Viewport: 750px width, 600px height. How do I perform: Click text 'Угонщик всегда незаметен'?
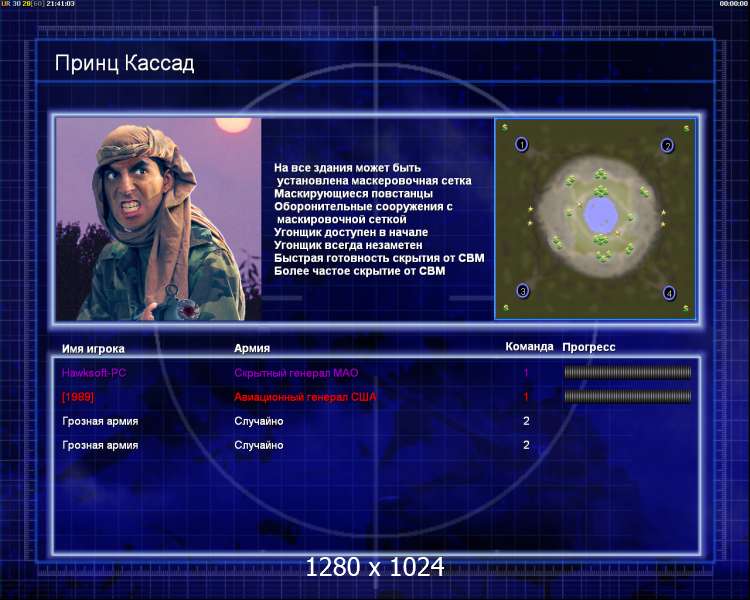[x=348, y=245]
